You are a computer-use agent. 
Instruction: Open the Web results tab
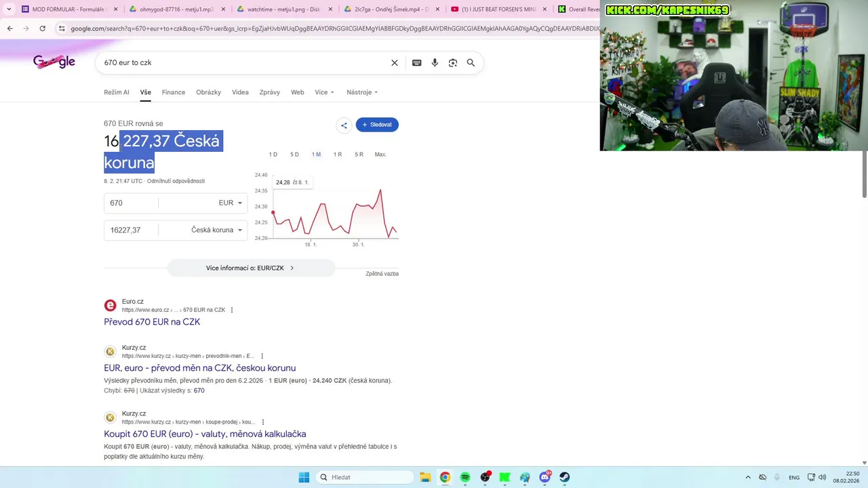298,92
